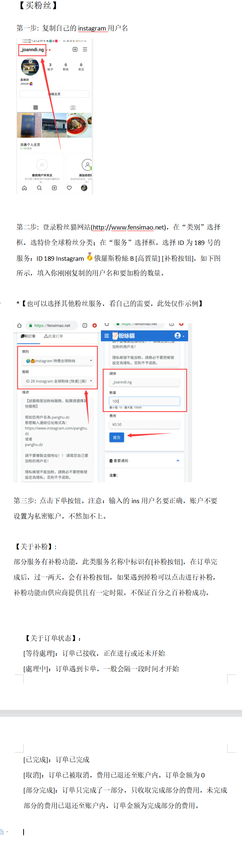This screenshot has height=868, width=242.
Task: Click the browser home icon beside fensimao URL
Action: pos(20,325)
